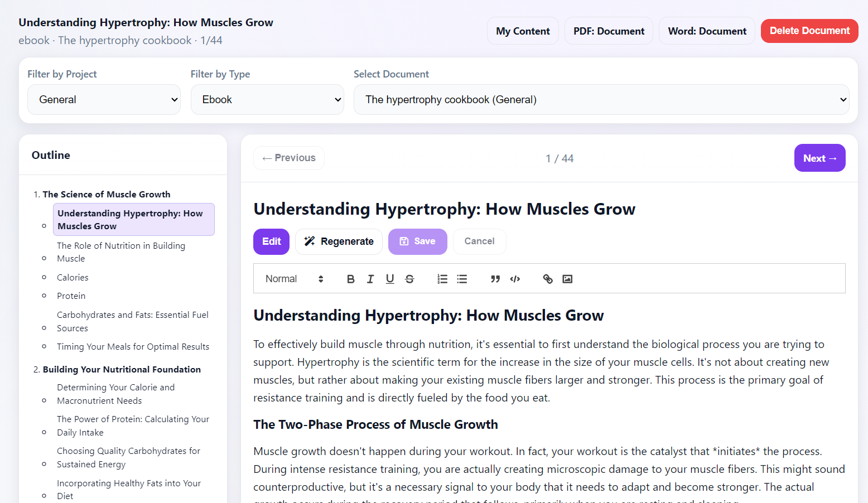This screenshot has height=503, width=868.
Task: Open Timing Your Meals for Optimal Results
Action: coord(133,347)
